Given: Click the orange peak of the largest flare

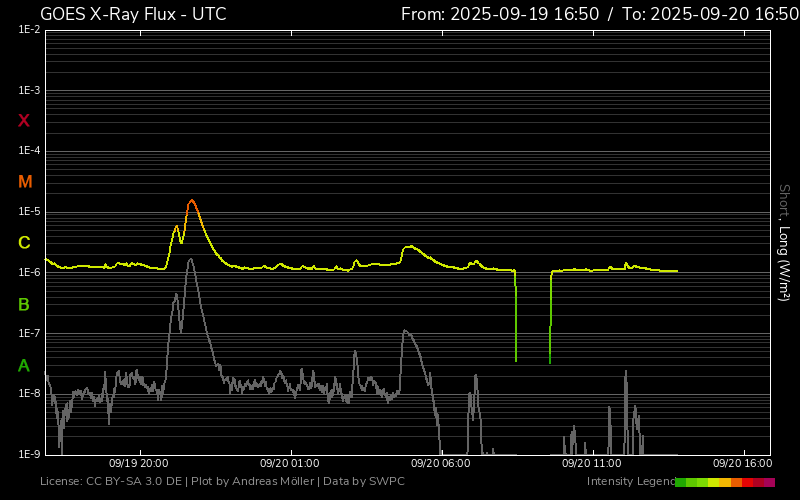Looking at the screenshot, I should click(192, 201).
